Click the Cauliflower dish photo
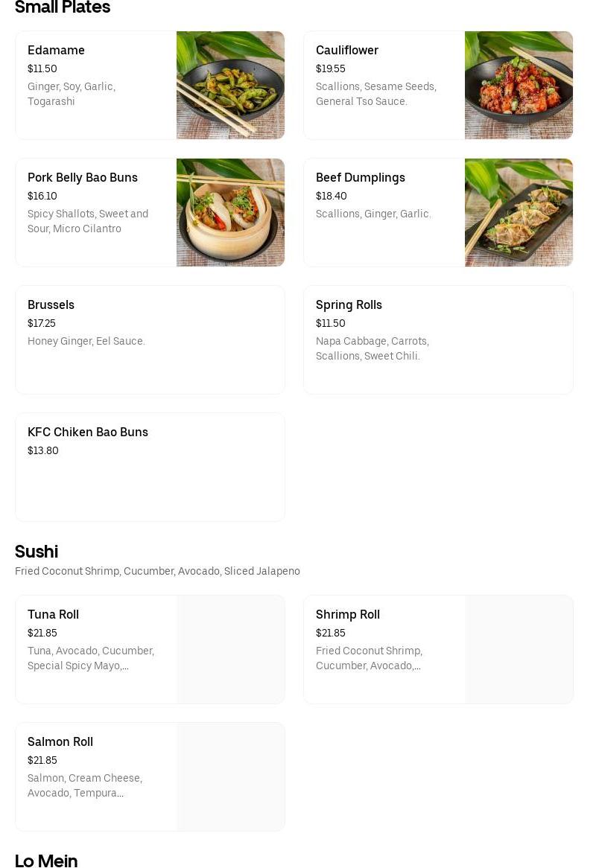Viewport: 599px width, 868px height. tap(519, 85)
